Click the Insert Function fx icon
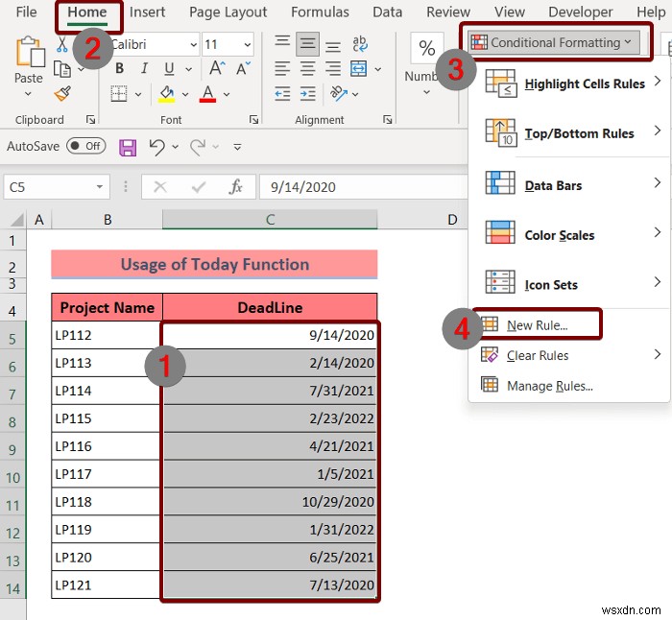The height and width of the screenshot is (620, 672). (x=236, y=187)
